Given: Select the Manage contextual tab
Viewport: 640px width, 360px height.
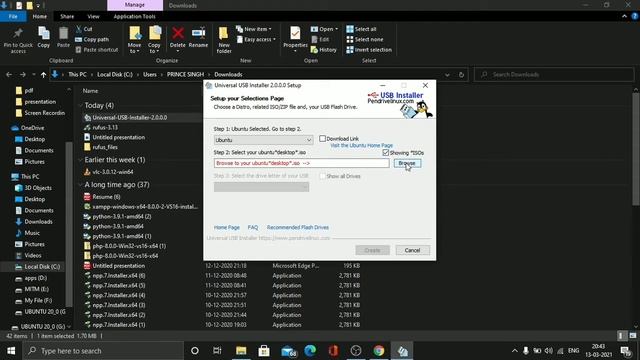Looking at the screenshot, I should 135,5.
